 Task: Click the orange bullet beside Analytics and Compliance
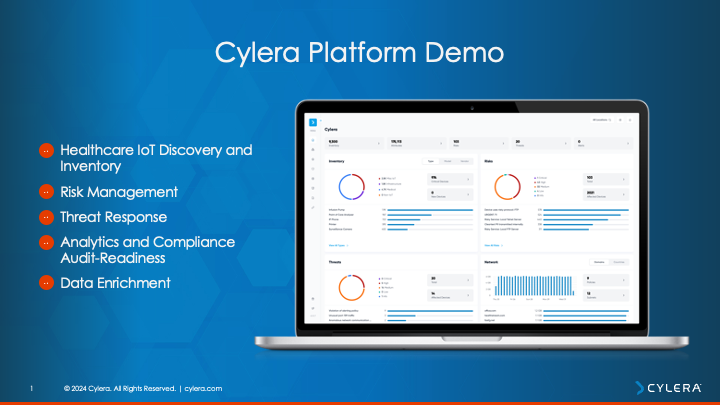point(46,242)
